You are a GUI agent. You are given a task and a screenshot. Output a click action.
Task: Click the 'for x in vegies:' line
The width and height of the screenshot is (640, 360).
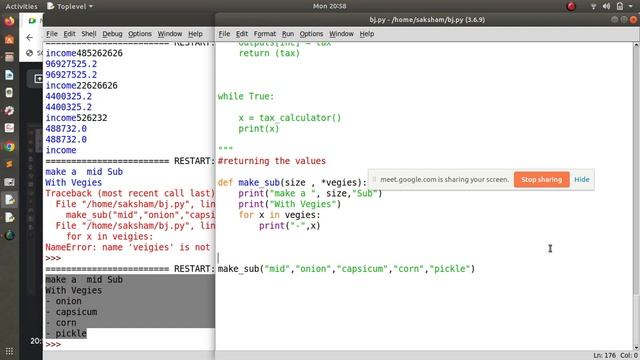click(280, 215)
